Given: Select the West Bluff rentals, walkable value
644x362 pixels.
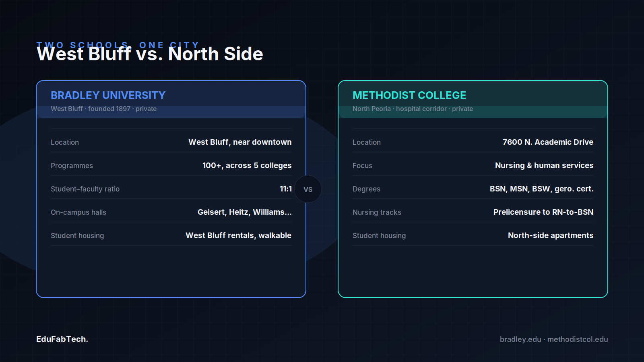Looking at the screenshot, I should 239,235.
